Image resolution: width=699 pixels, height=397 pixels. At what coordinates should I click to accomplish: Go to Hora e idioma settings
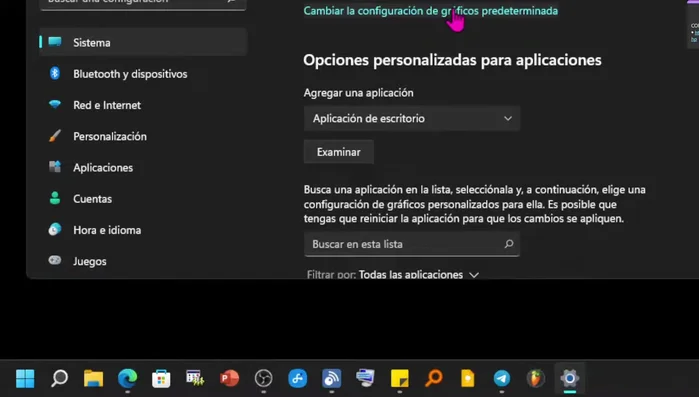click(x=143, y=229)
